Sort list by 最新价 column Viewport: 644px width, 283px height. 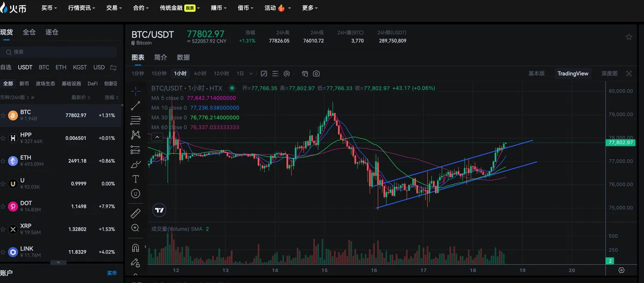click(x=81, y=98)
